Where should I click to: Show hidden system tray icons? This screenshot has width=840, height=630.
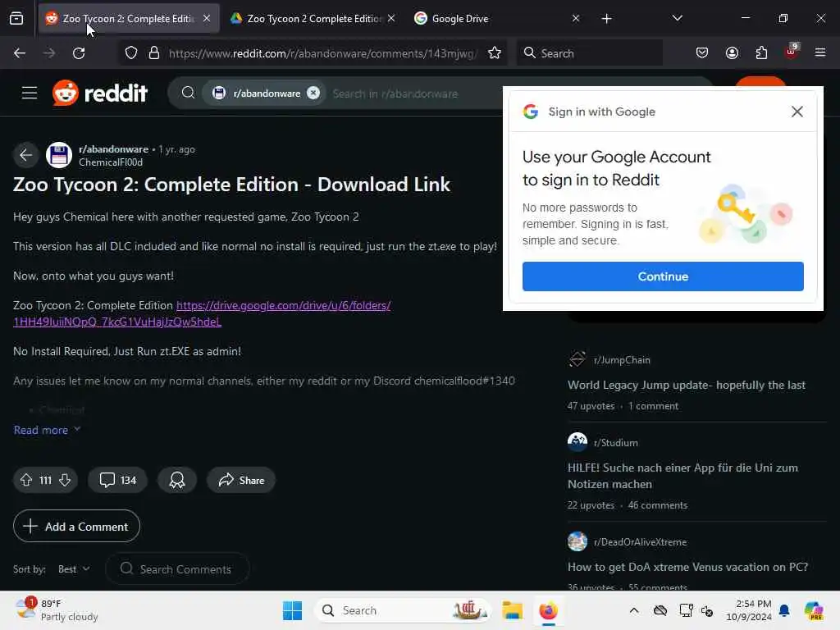tap(634, 610)
